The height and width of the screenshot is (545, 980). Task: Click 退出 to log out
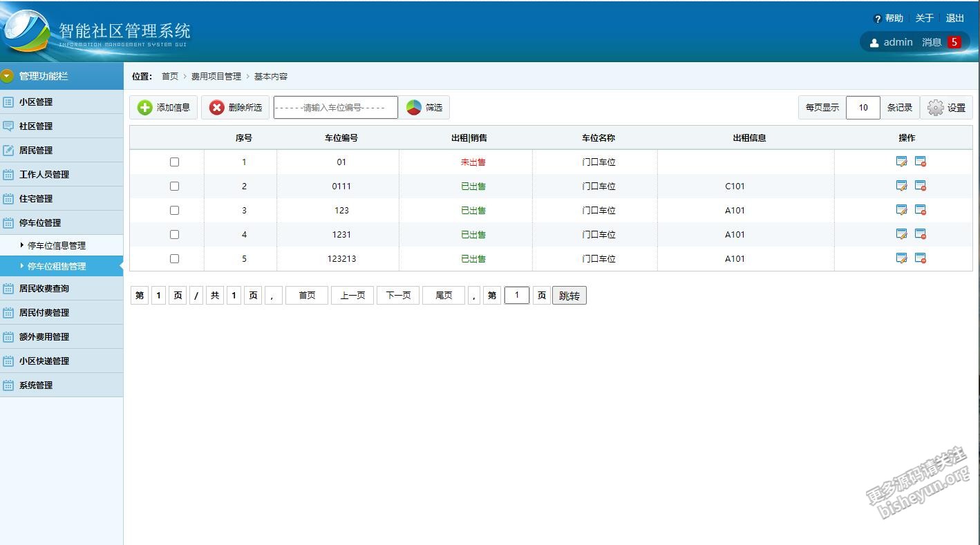coord(955,18)
